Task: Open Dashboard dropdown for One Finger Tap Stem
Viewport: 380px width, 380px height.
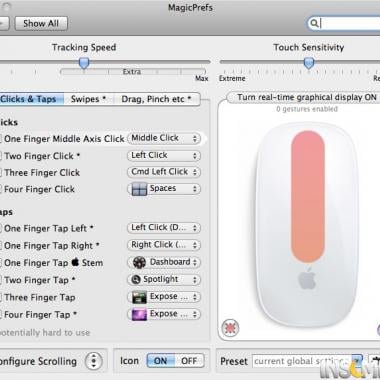Action: pyautogui.click(x=164, y=262)
